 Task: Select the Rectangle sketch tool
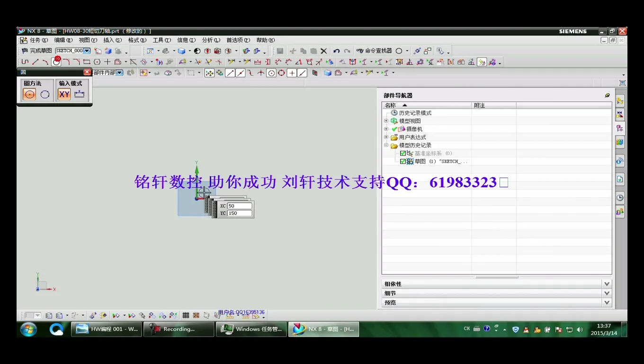coord(87,62)
